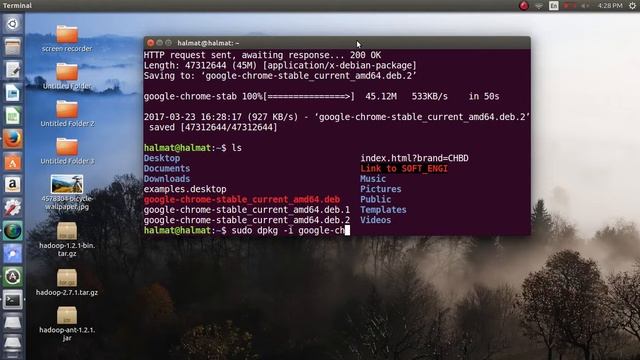The height and width of the screenshot is (360, 640).
Task: Click the 100% wget progress bar
Action: pyautogui.click(x=309, y=96)
